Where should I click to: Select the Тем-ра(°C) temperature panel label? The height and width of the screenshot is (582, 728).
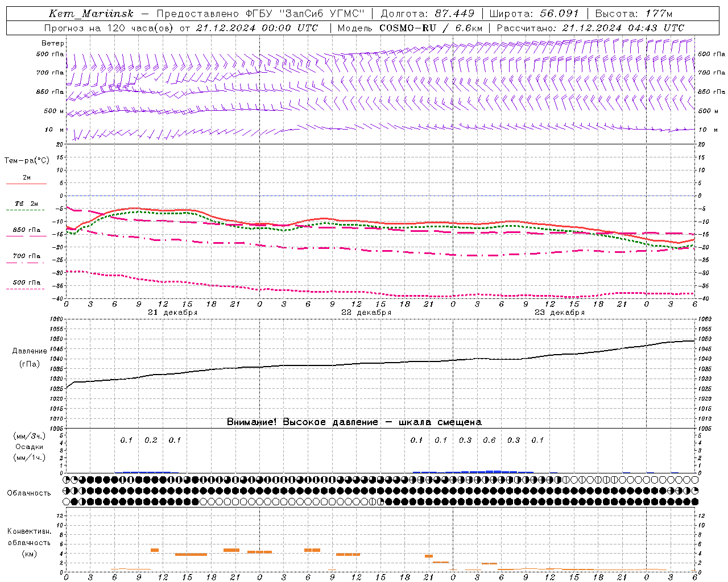point(27,161)
